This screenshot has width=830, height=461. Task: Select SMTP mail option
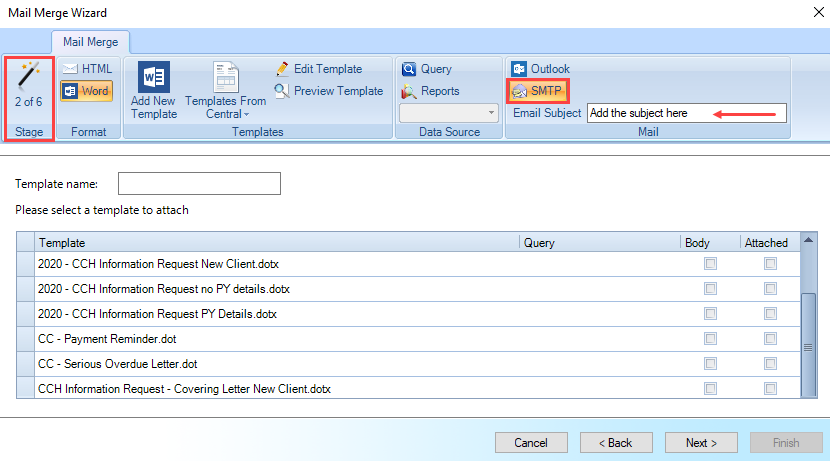click(x=537, y=91)
